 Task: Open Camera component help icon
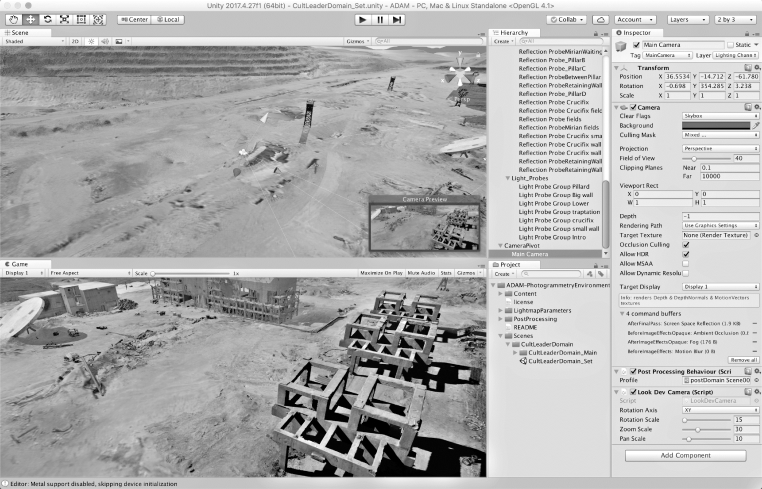[748, 107]
